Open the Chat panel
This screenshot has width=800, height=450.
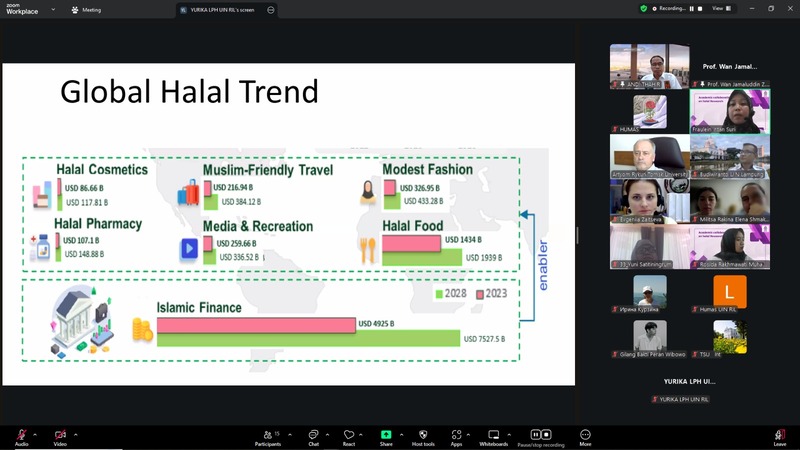click(x=313, y=436)
